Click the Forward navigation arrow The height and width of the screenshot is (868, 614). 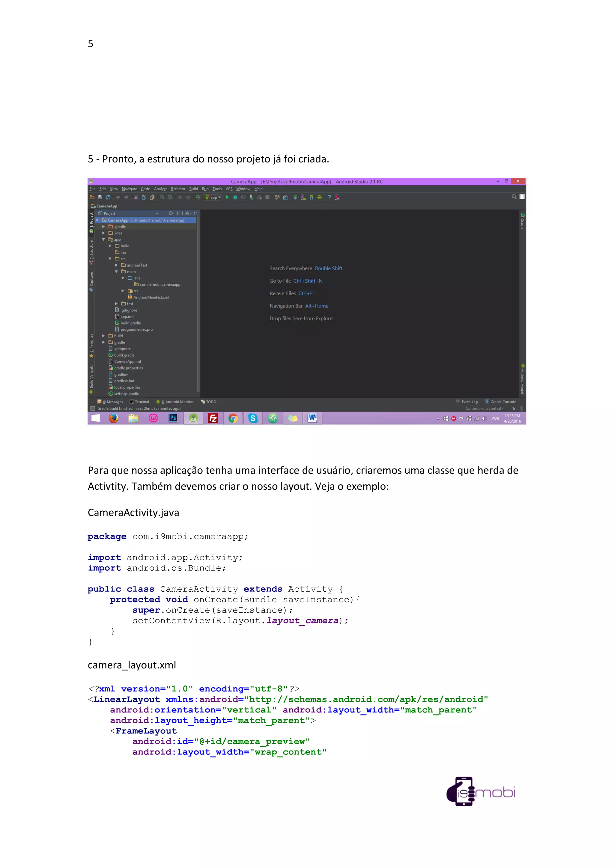(188, 197)
